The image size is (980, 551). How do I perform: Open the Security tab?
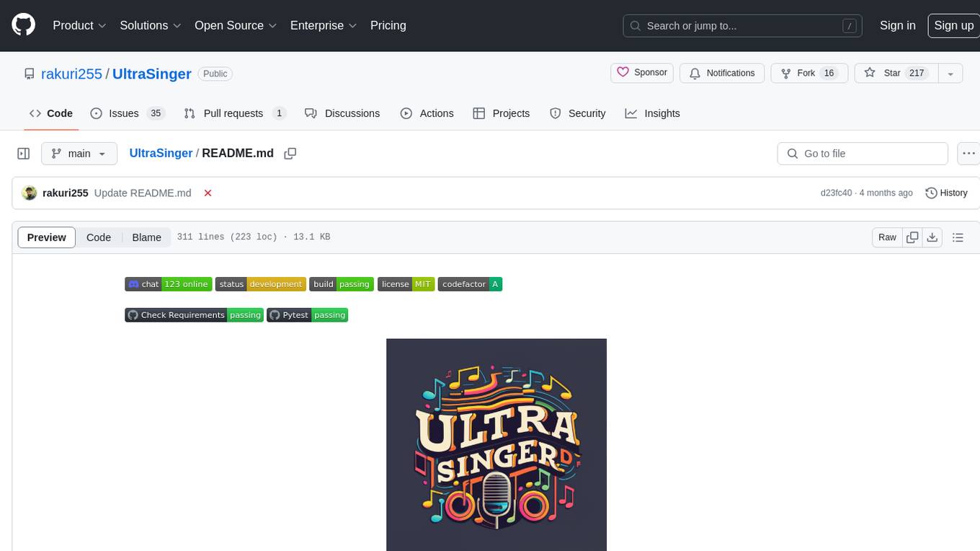point(578,113)
